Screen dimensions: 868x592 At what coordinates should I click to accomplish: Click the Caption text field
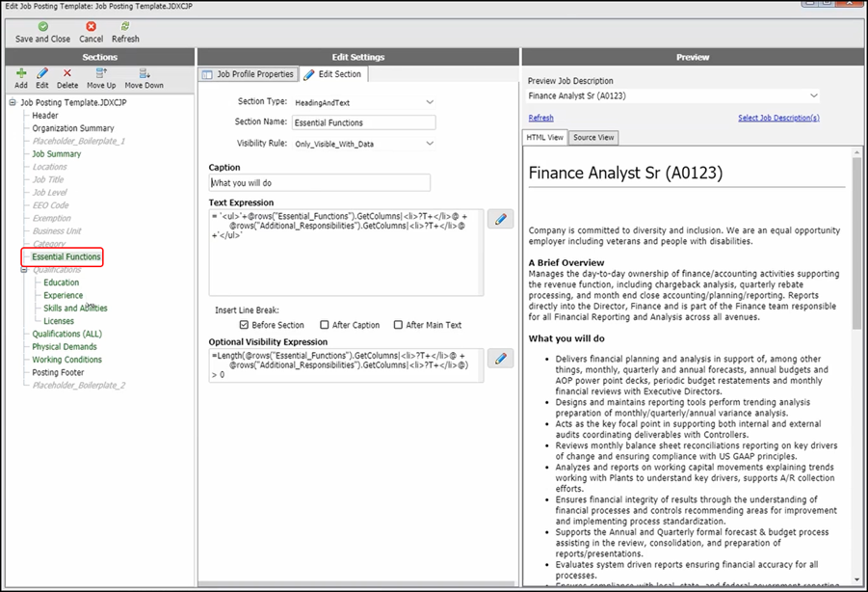[x=320, y=182]
